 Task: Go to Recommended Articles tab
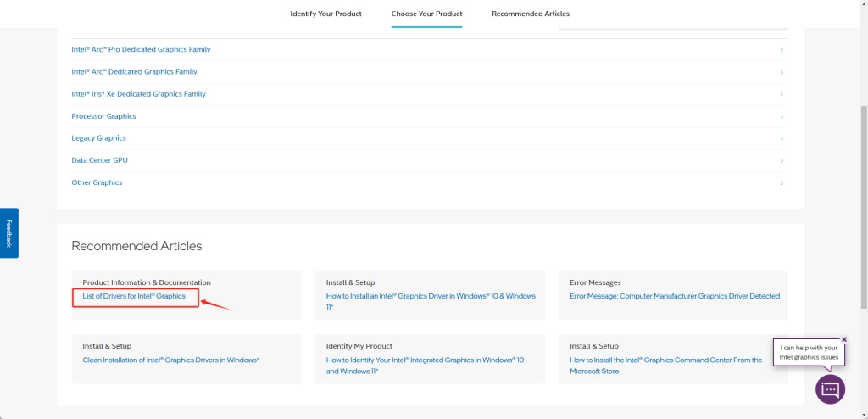[x=531, y=14]
